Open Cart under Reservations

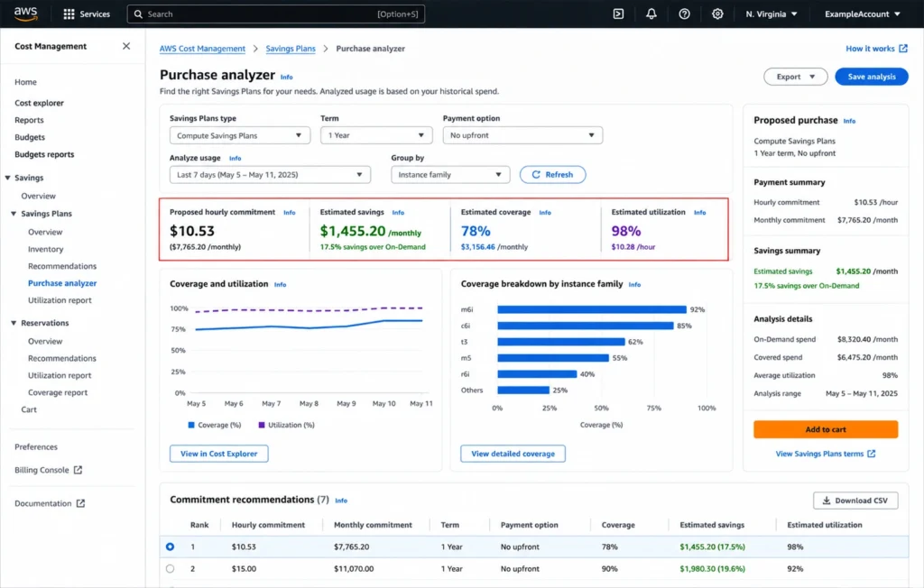tap(29, 409)
